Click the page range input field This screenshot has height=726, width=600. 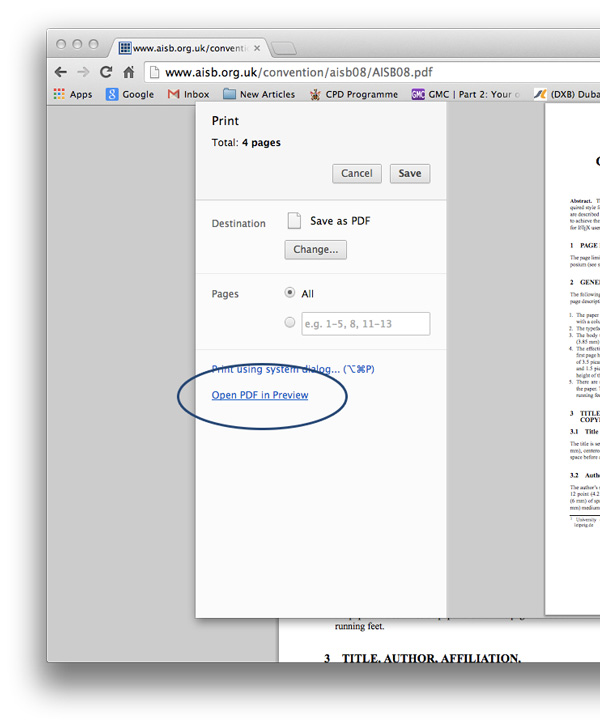coord(366,324)
